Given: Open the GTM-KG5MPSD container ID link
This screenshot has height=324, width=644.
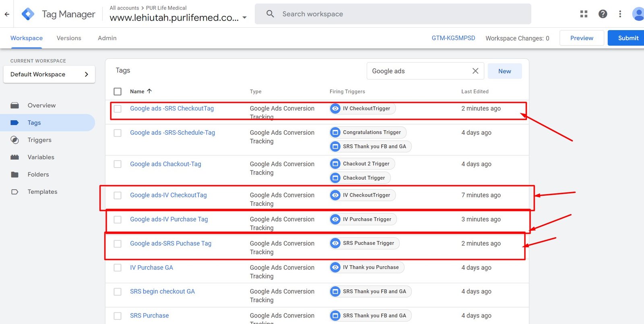Looking at the screenshot, I should tap(453, 38).
